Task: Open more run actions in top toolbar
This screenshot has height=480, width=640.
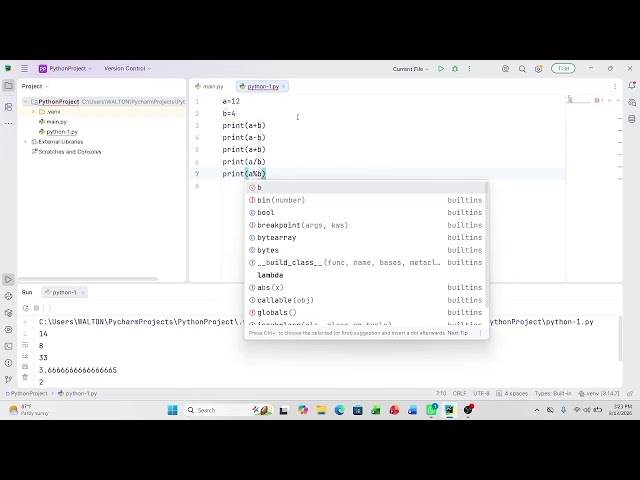Action: click(x=469, y=69)
